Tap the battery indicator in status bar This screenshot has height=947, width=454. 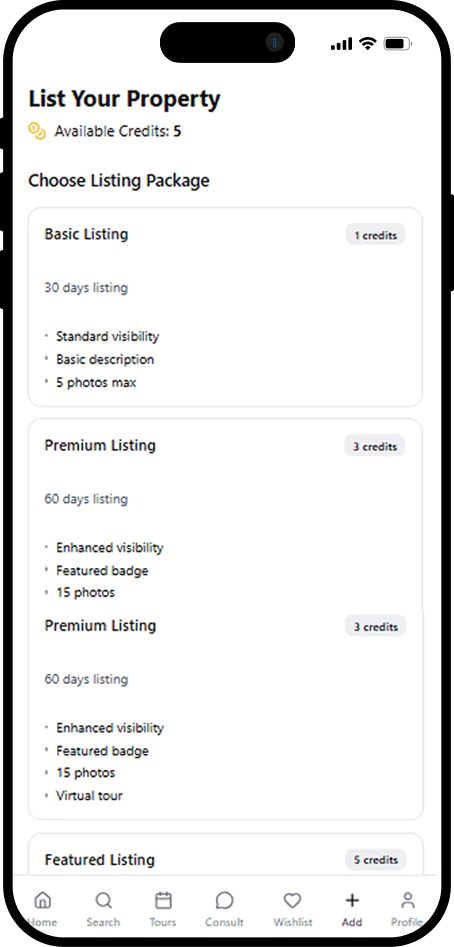397,43
